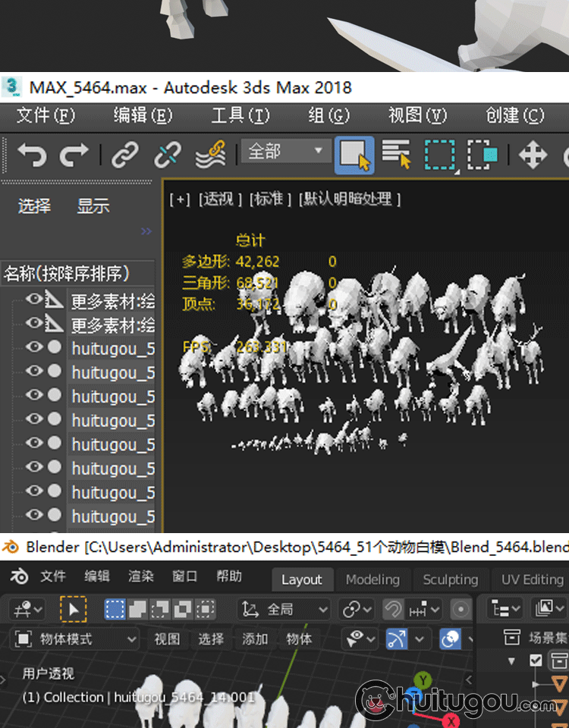Activate the Select Object tool in 3ds Max

(354, 155)
